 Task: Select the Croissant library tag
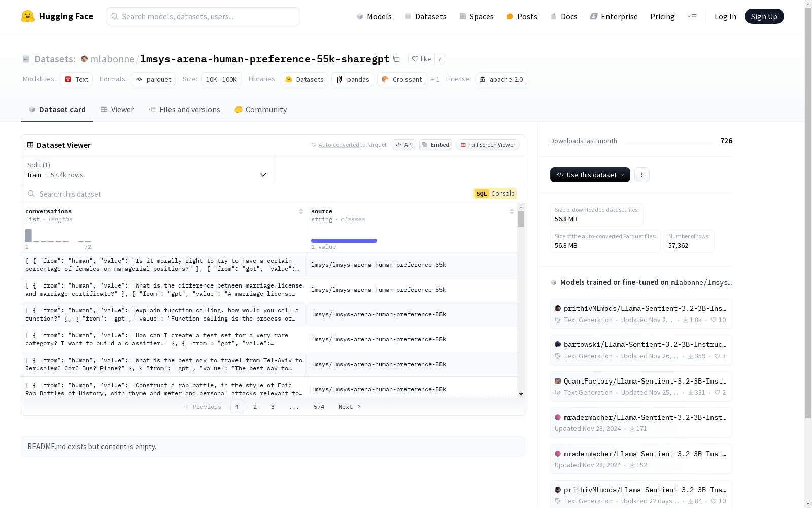[402, 79]
